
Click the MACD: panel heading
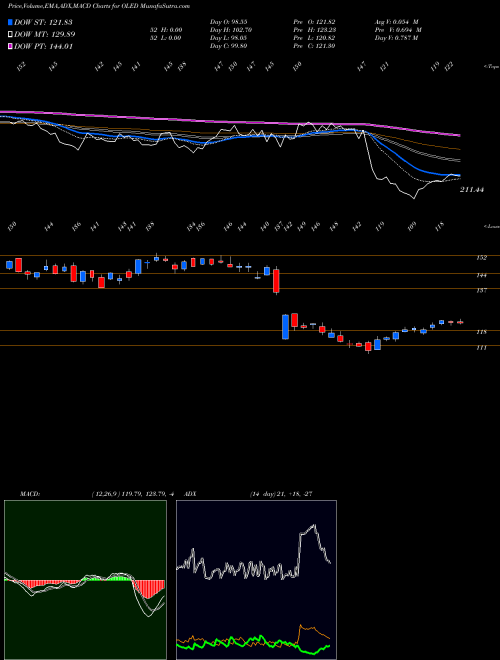(x=29, y=493)
